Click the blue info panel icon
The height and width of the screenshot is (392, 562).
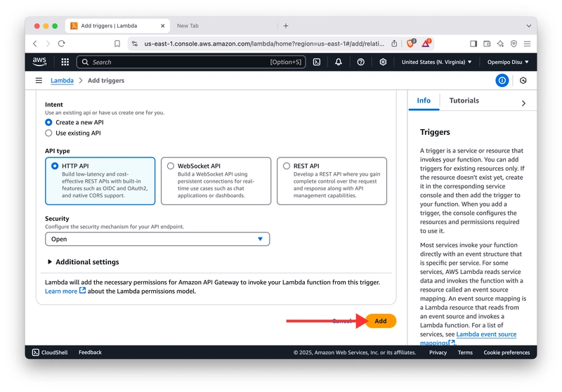coord(502,81)
